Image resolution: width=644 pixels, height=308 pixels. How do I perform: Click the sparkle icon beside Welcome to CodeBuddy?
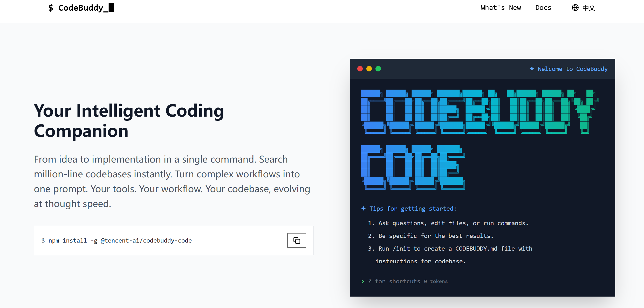click(x=532, y=69)
